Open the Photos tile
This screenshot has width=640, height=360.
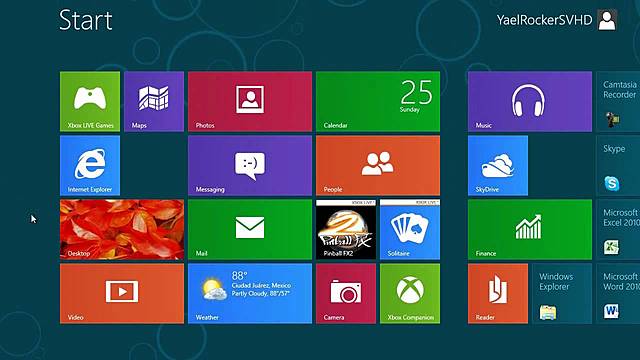(x=250, y=102)
